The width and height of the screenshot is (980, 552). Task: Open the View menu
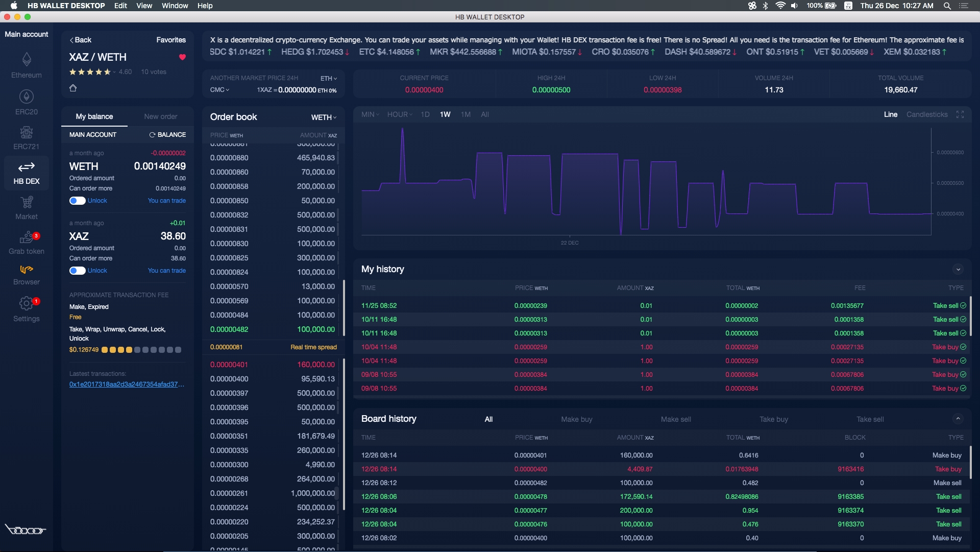[144, 6]
